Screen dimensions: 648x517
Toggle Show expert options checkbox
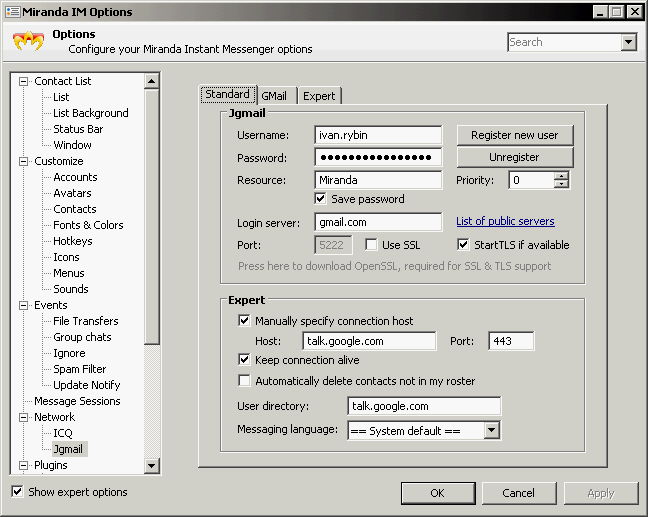pos(17,492)
